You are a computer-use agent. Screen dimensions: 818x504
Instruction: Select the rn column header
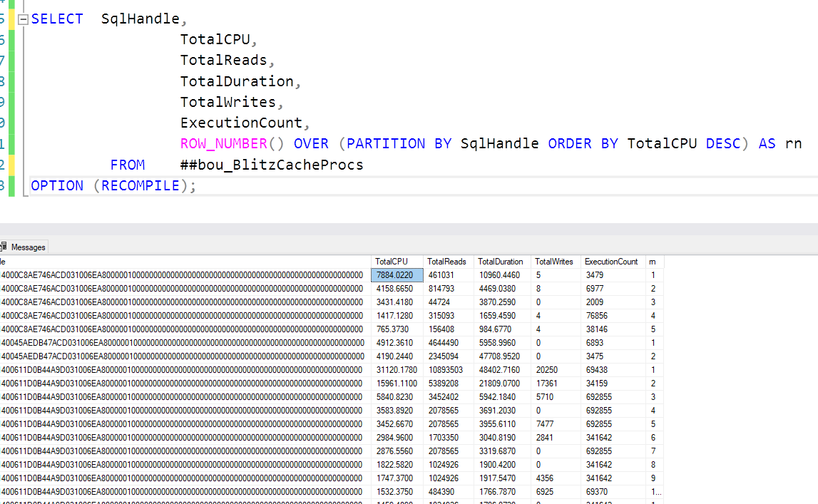[x=653, y=262]
